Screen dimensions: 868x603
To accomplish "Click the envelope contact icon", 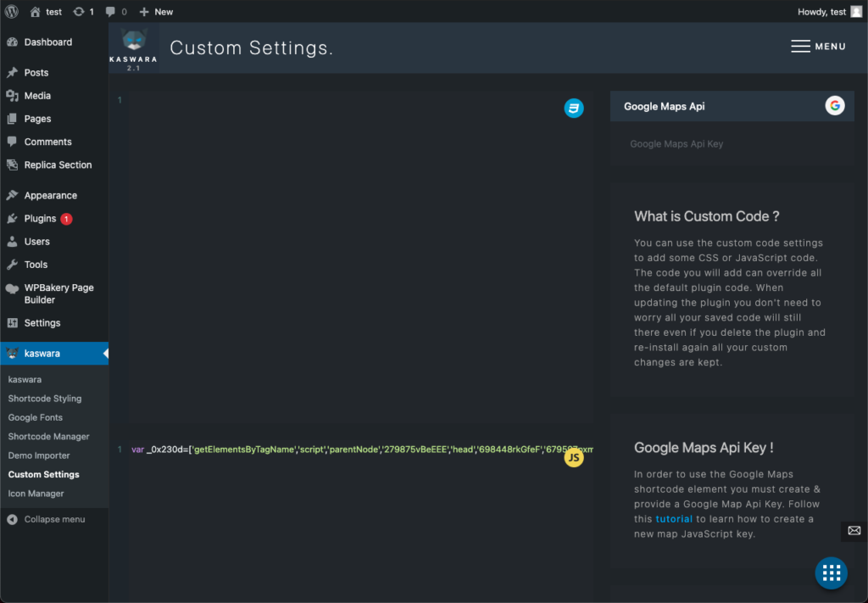I will coord(854,530).
